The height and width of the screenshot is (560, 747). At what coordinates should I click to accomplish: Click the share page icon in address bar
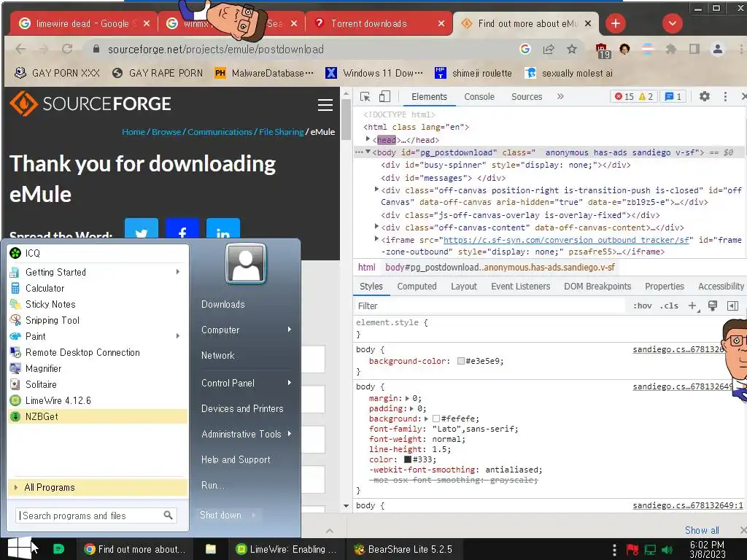pyautogui.click(x=549, y=49)
